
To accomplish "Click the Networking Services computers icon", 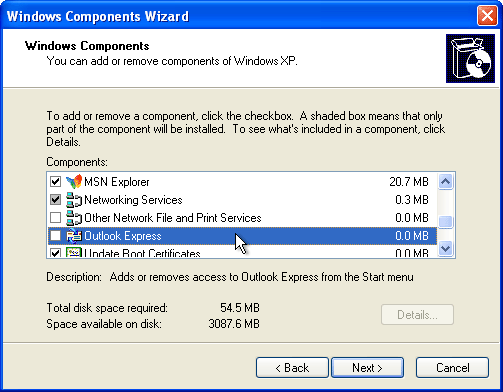I will coord(74,200).
